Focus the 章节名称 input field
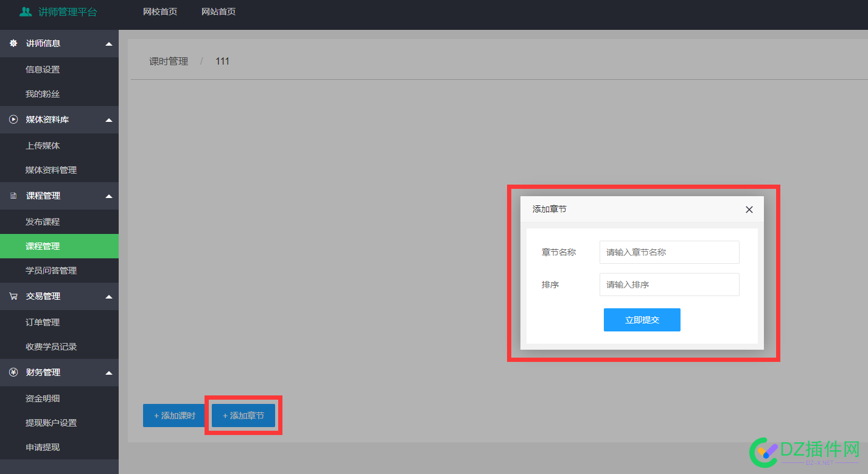Image resolution: width=868 pixels, height=474 pixels. click(x=670, y=252)
